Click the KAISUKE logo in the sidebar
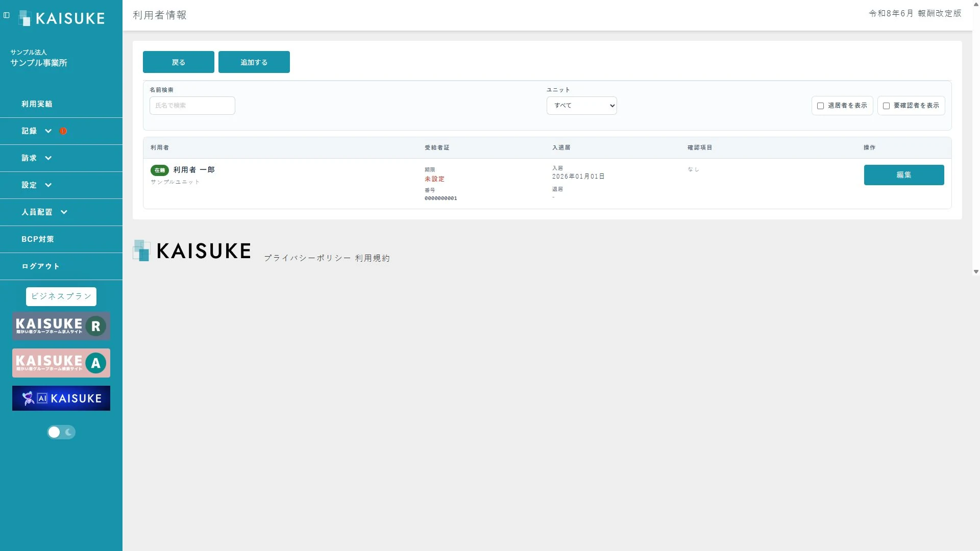Viewport: 980px width, 551px height. pos(62,18)
